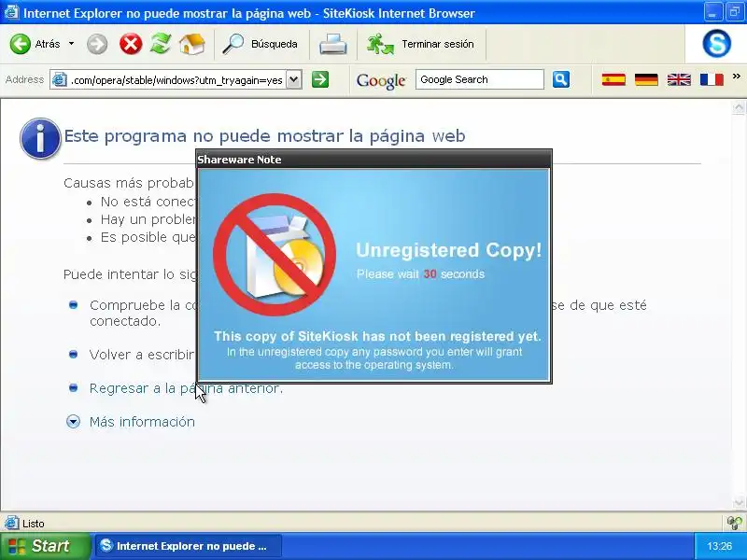Screen dimensions: 747x560
Task: Minimize the SiteKiosk browser window
Action: coord(712,13)
